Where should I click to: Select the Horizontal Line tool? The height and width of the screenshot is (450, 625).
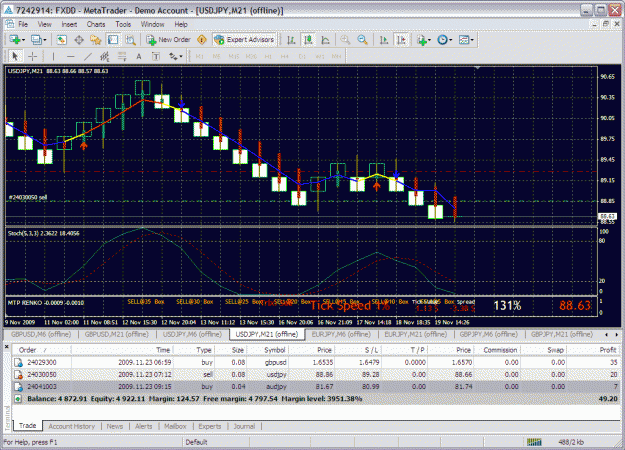pyautogui.click(x=71, y=57)
